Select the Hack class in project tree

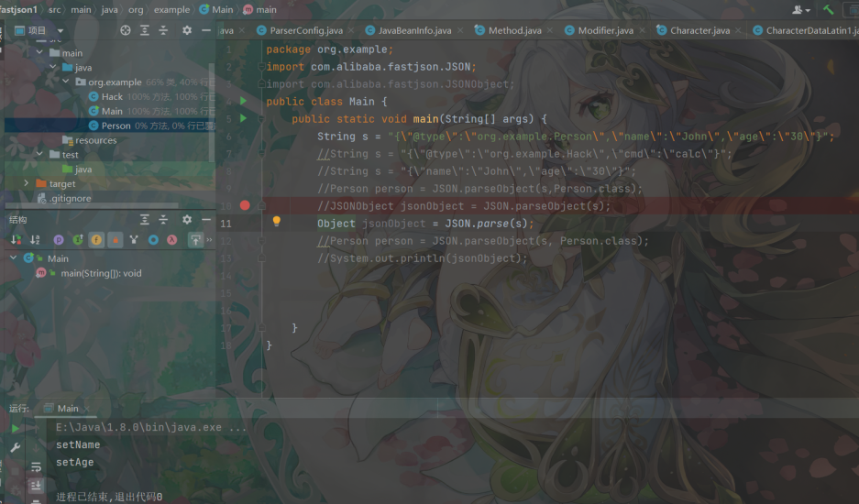[x=113, y=96]
